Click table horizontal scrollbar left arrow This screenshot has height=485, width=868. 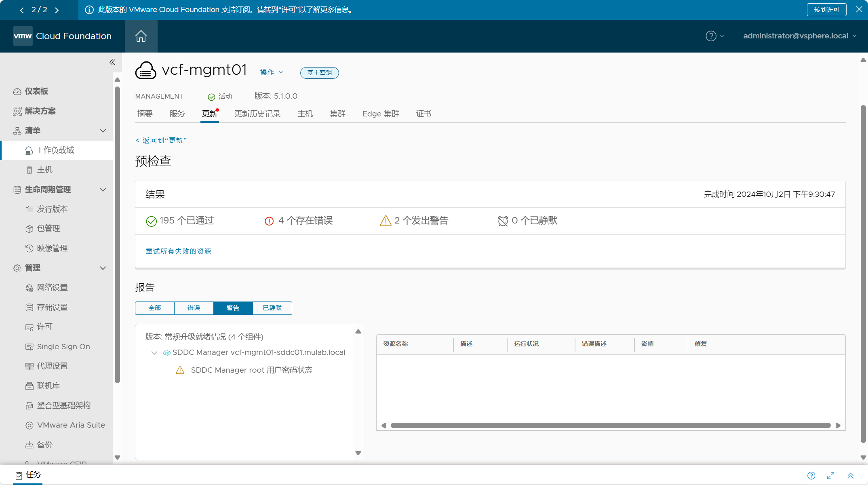point(383,426)
